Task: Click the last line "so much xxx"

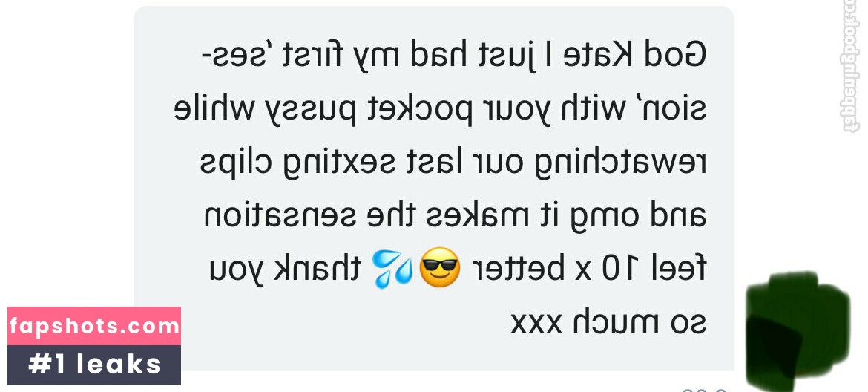Action: [x=608, y=322]
